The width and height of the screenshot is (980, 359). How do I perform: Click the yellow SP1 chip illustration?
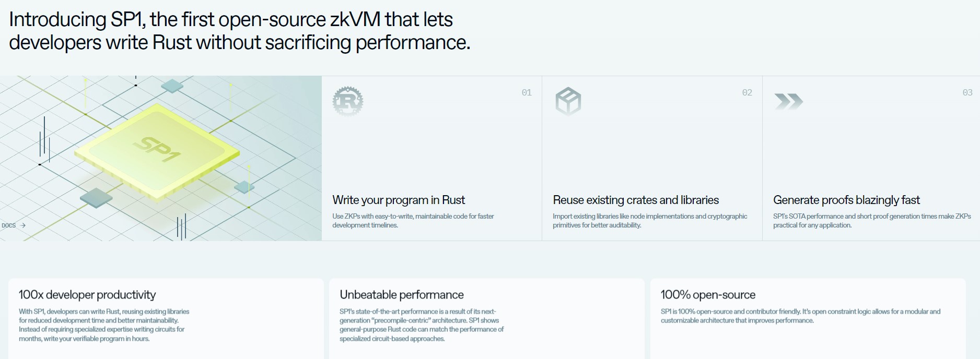pos(157,151)
